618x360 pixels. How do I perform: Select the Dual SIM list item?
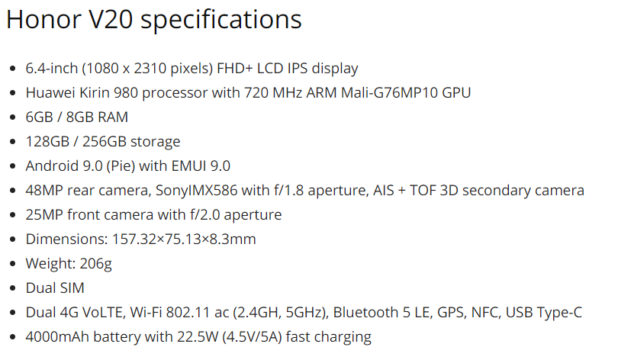coord(55,288)
